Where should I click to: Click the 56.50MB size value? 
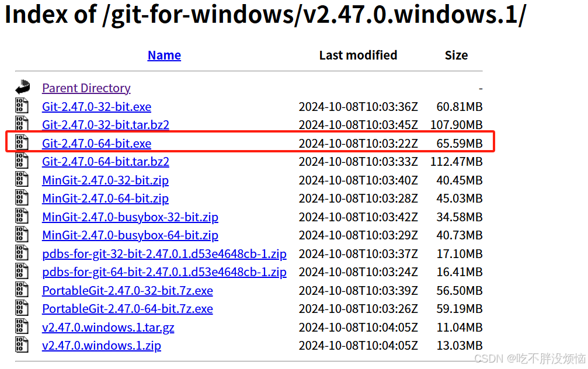pyautogui.click(x=460, y=291)
